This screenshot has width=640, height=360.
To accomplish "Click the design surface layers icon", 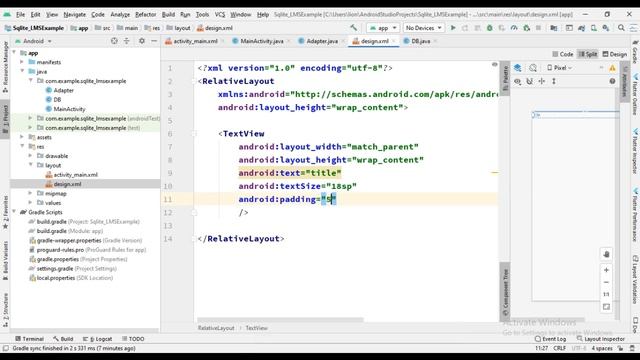I will point(518,68).
